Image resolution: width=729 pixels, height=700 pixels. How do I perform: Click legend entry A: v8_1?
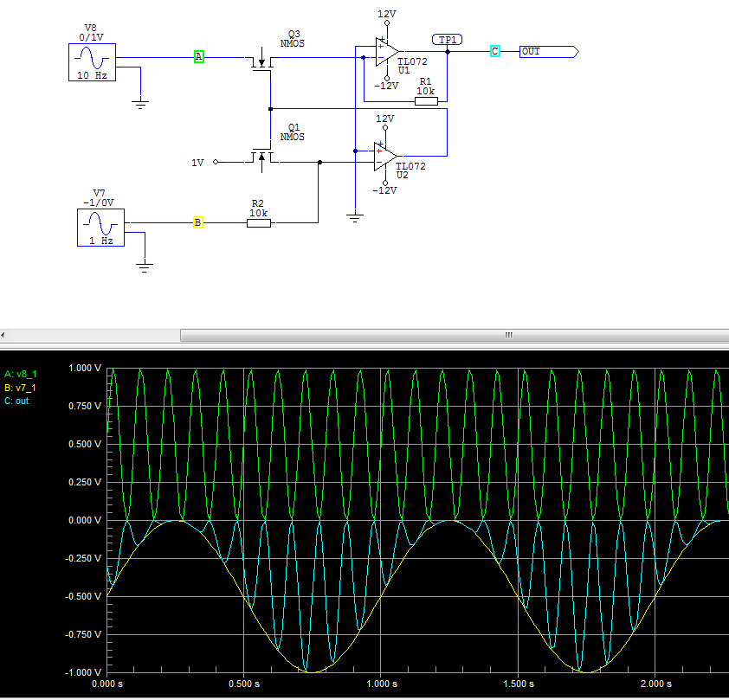pyautogui.click(x=21, y=374)
